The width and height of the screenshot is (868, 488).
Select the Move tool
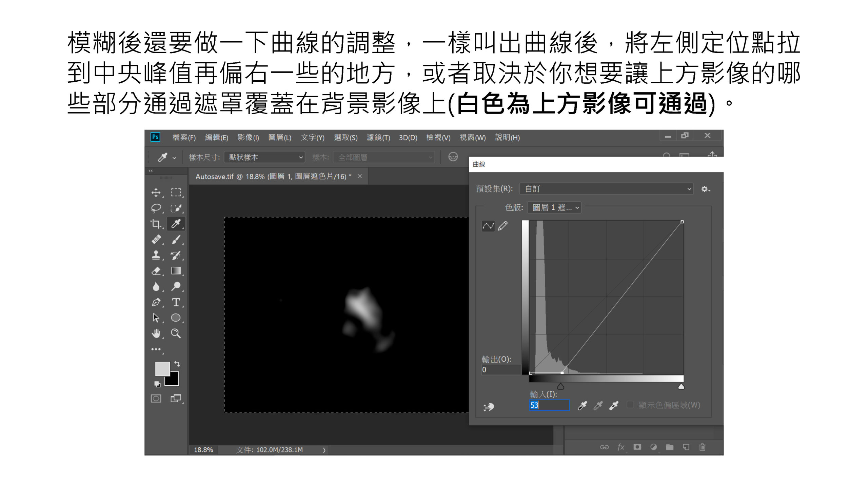click(x=156, y=192)
